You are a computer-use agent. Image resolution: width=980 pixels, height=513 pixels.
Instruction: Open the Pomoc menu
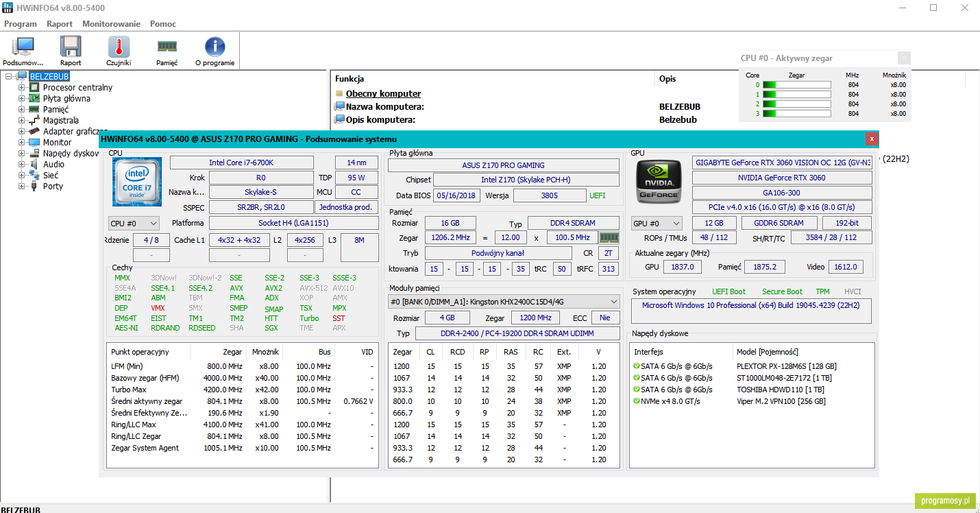(163, 23)
